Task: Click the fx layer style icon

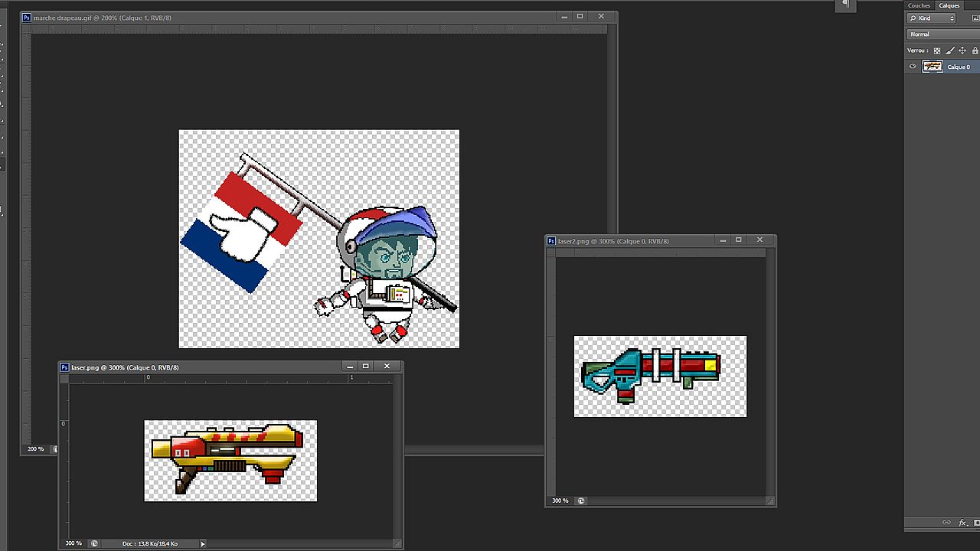Action: 963,523
